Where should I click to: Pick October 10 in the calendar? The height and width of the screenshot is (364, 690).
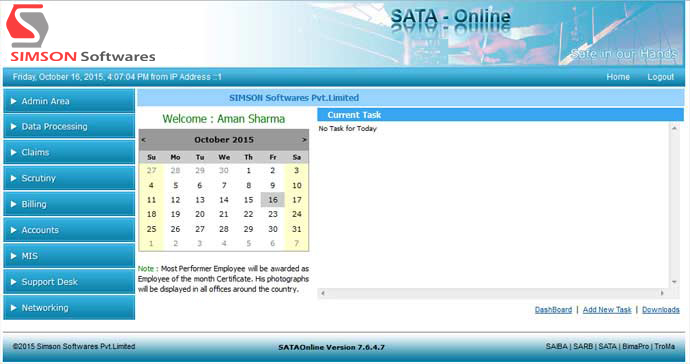point(297,185)
